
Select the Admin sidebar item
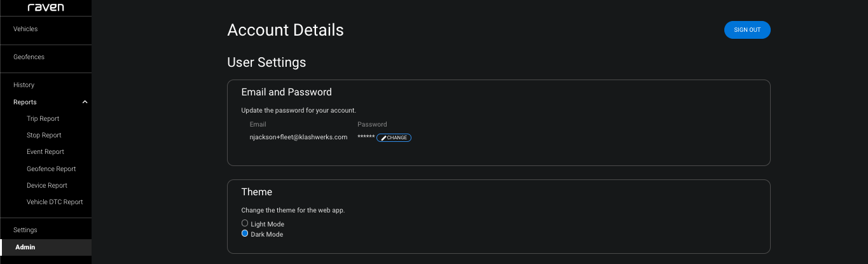(25, 247)
